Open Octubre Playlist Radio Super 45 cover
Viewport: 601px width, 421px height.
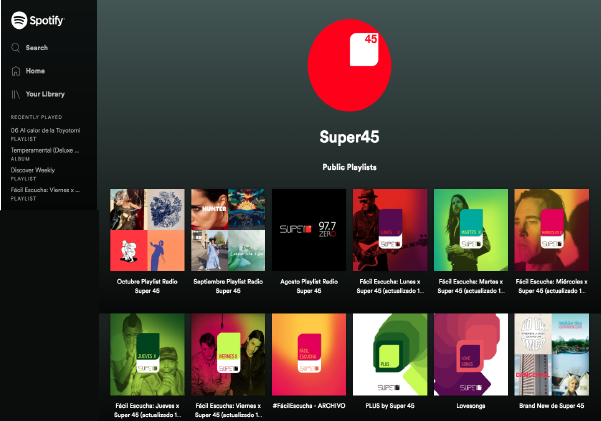pos(147,230)
